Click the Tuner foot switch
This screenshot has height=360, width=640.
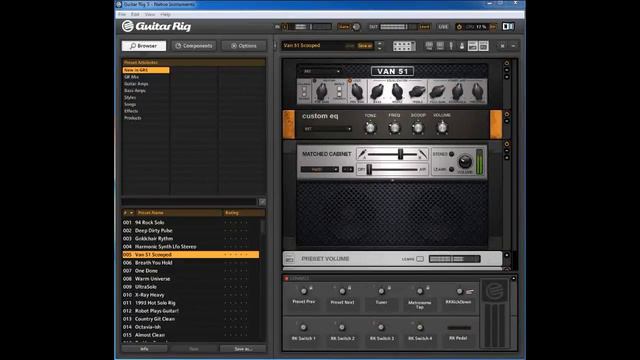click(381, 291)
